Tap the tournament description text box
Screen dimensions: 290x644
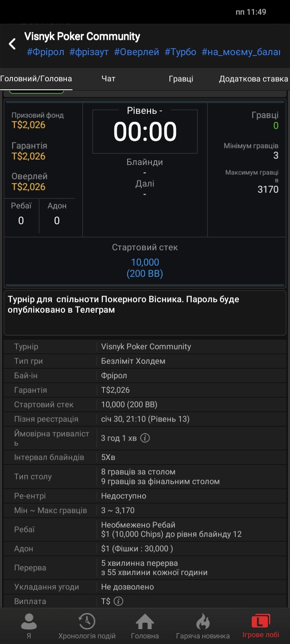point(145,313)
